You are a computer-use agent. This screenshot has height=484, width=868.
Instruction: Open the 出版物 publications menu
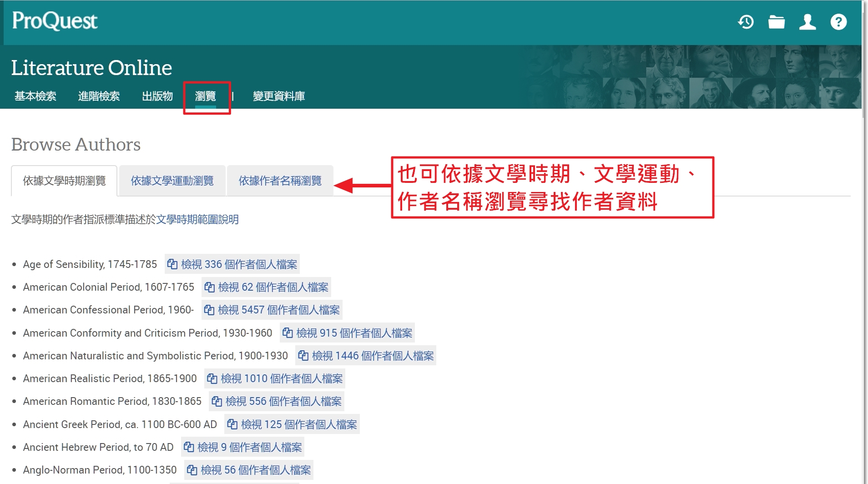click(157, 96)
